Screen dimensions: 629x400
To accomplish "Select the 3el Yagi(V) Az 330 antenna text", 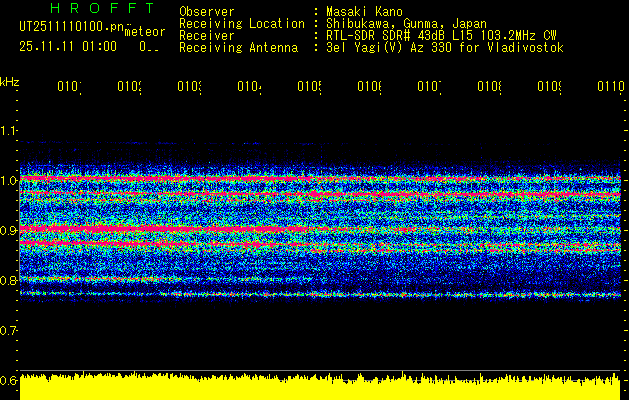I will tap(445, 48).
